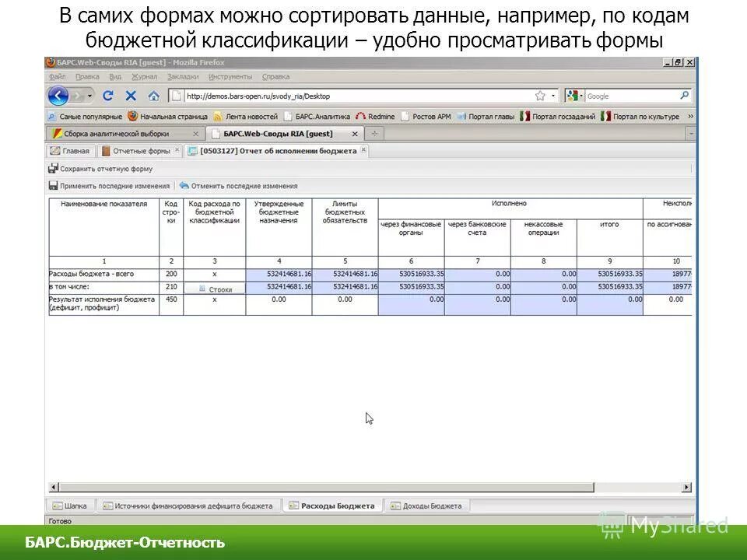Click the Применить последние изменения icon
Screen dimensions: 747x560
point(51,186)
